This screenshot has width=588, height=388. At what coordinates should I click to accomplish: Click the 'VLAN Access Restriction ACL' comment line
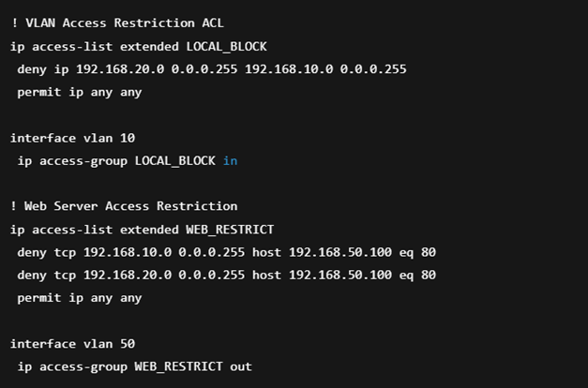[117, 22]
